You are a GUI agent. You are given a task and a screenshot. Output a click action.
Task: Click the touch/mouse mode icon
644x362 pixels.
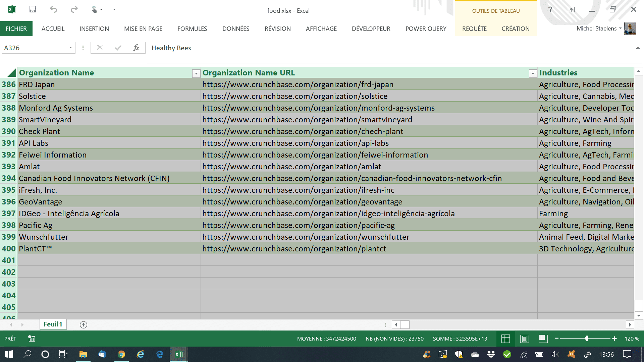94,9
